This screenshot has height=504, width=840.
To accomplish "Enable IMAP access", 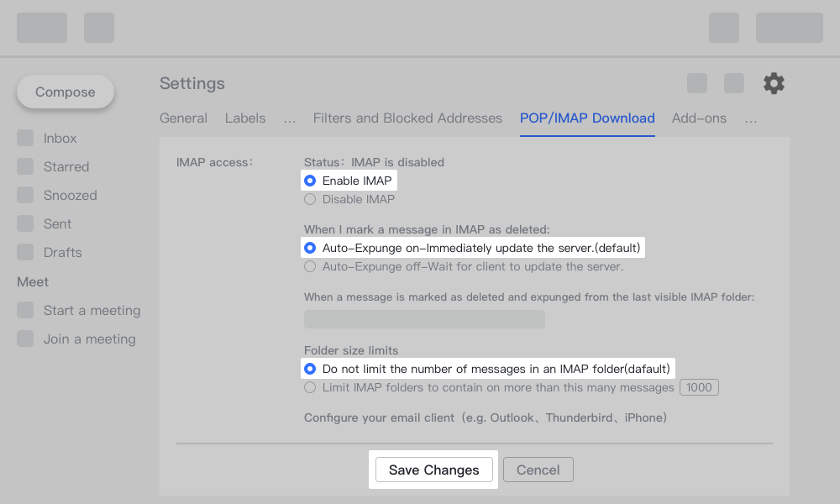I will point(311,180).
